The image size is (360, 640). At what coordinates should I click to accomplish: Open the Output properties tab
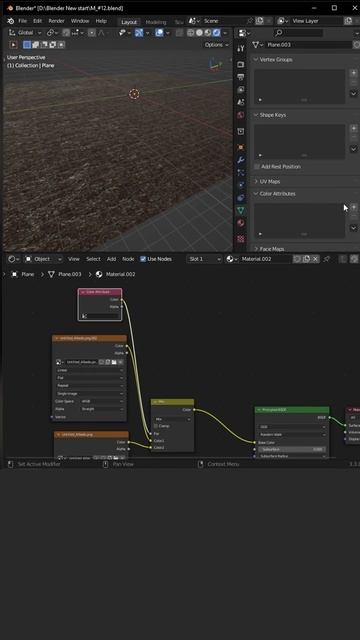click(x=241, y=77)
